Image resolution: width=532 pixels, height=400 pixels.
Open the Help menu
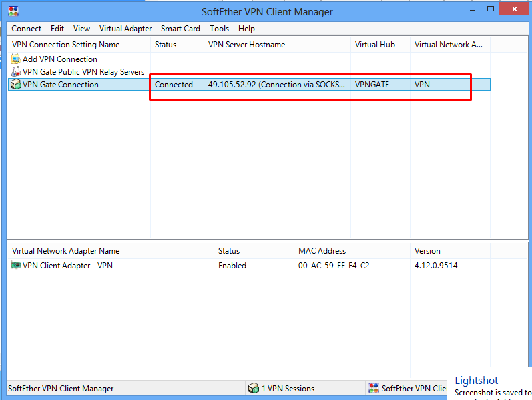point(246,29)
